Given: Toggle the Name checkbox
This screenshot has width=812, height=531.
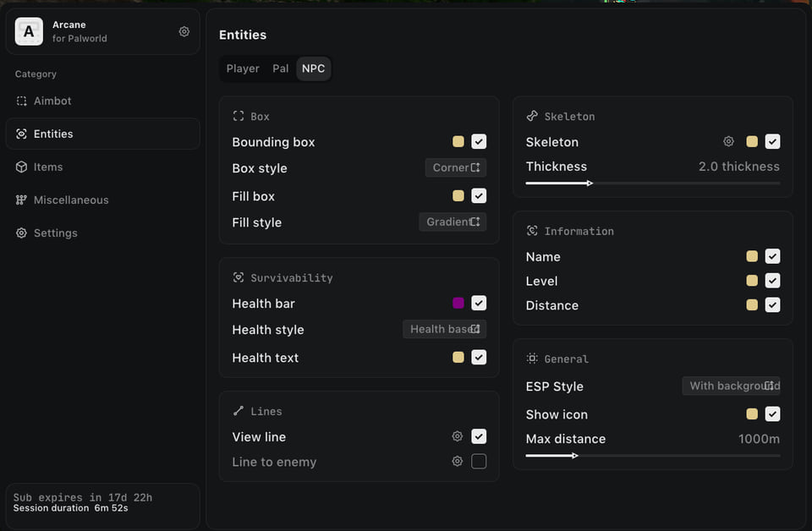Looking at the screenshot, I should [x=772, y=256].
